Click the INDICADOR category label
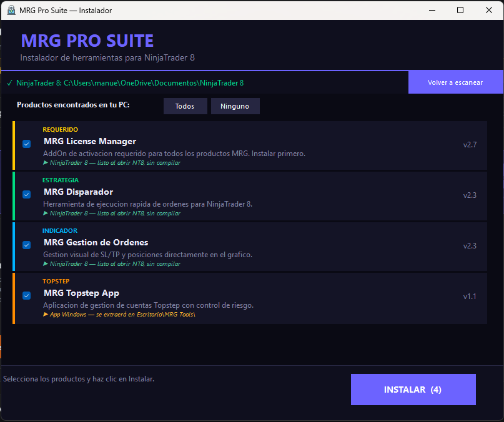504x422 pixels. pyautogui.click(x=60, y=230)
